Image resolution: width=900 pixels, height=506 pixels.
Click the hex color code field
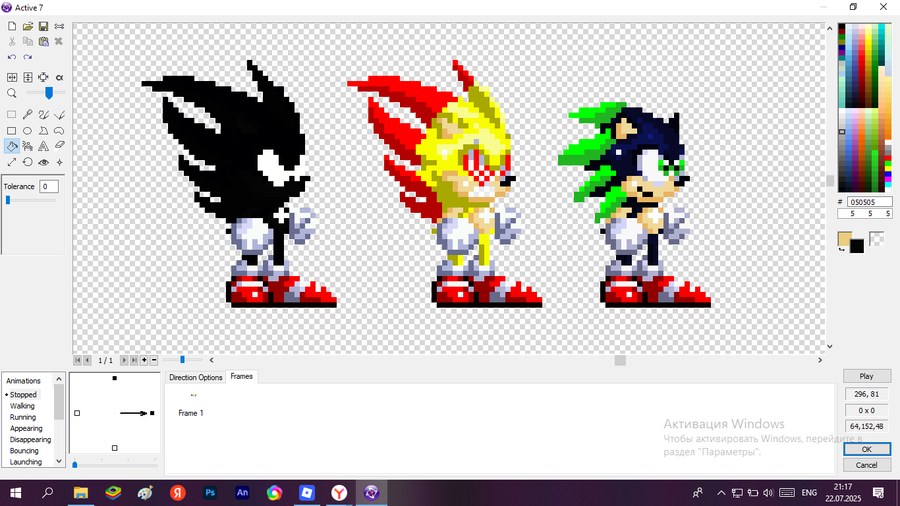(x=870, y=202)
